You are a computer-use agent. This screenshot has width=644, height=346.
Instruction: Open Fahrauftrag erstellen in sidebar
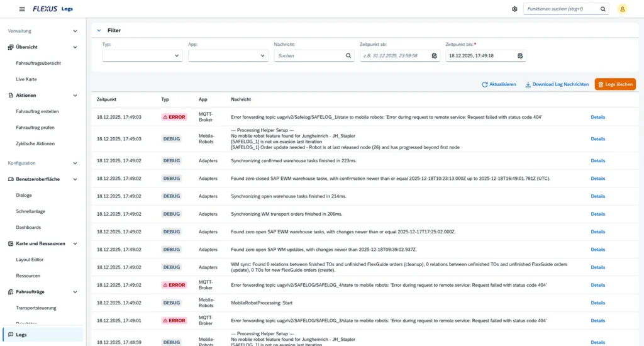pos(37,111)
